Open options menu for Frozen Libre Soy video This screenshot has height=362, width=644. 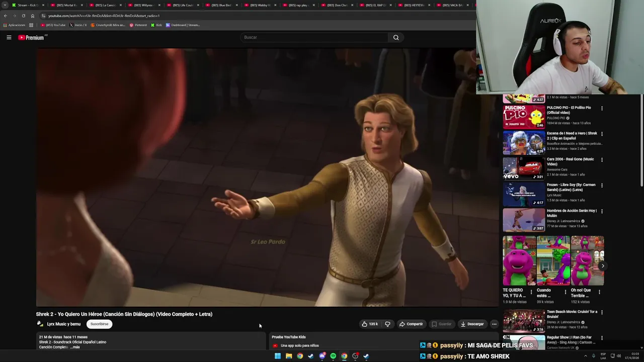602,186
